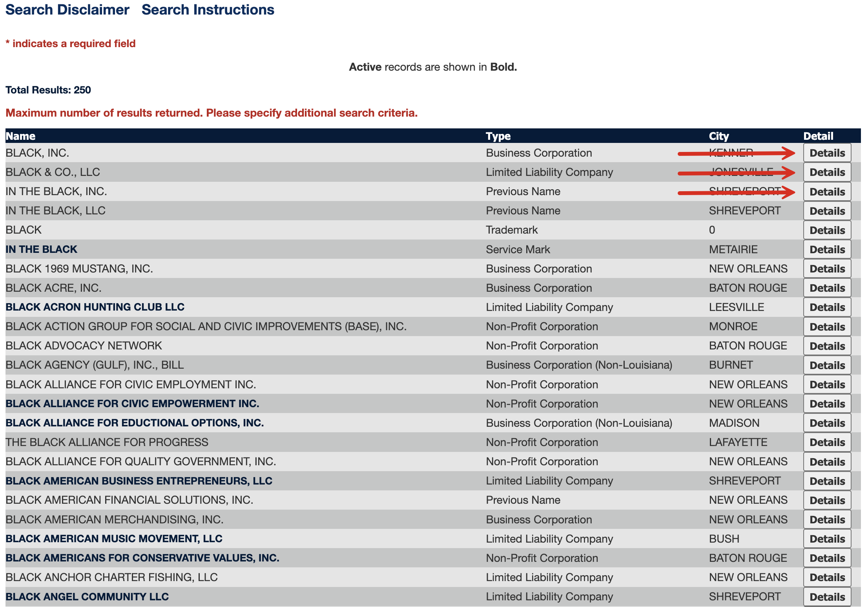Screen dimensions: 868x607
Task: Click the name 'BLACK ACRE, INC.'
Action: click(x=53, y=288)
